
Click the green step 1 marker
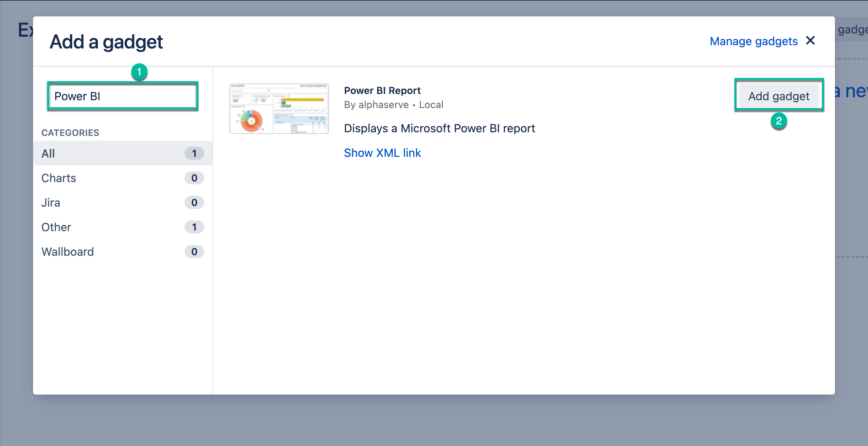point(139,72)
